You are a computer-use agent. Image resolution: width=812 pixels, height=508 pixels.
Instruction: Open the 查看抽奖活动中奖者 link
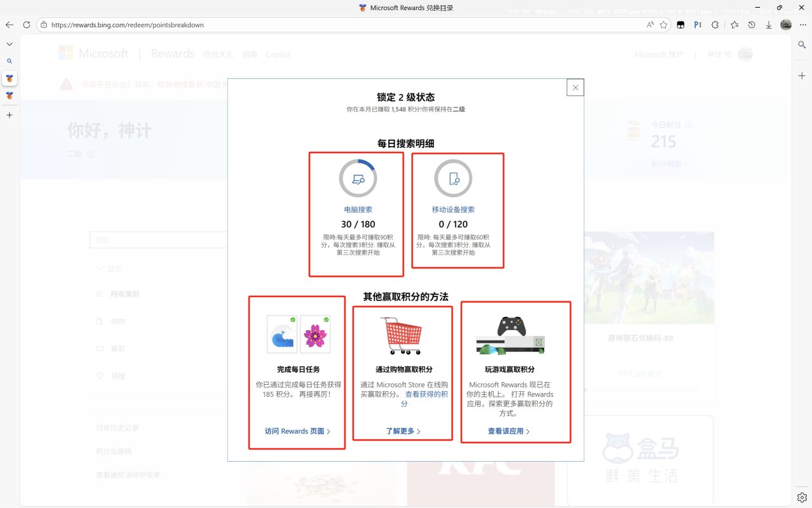pyautogui.click(x=128, y=475)
